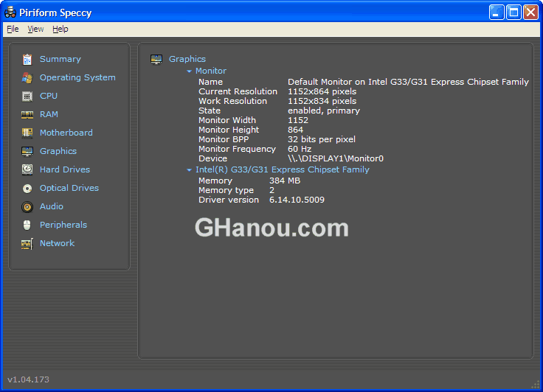Click the Motherboard icon in sidebar
The image size is (543, 392).
pos(27,133)
